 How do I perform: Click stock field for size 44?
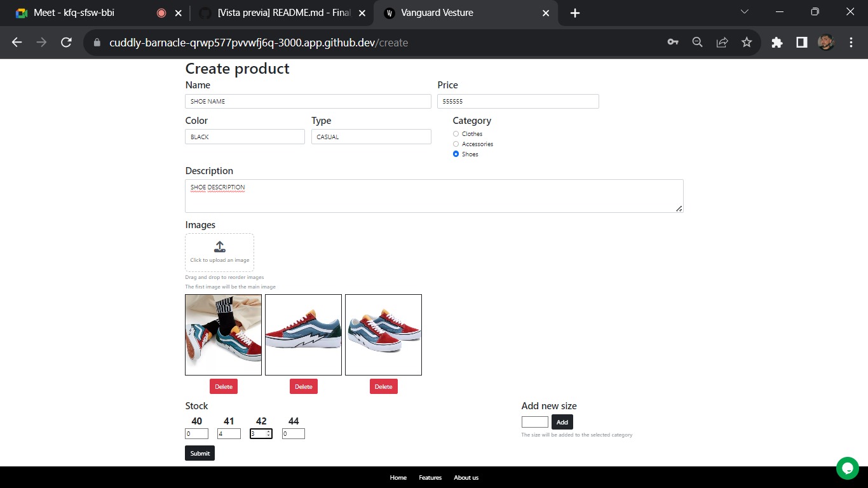click(x=294, y=434)
